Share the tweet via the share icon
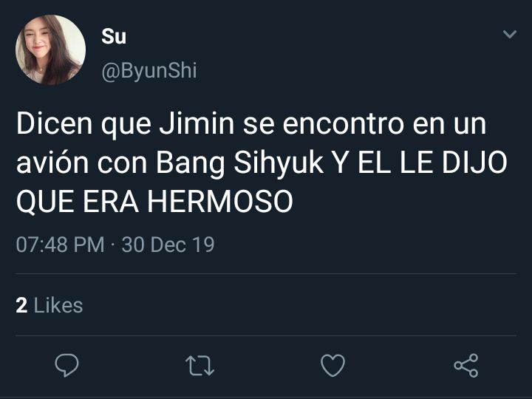This screenshot has width=532, height=399. click(466, 366)
